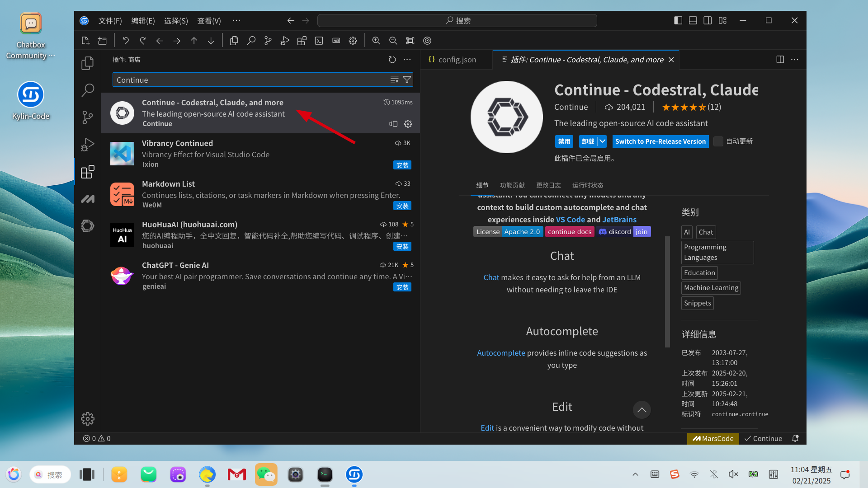The width and height of the screenshot is (868, 488).
Task: Click the terminal toolbar icon
Action: [x=319, y=41]
